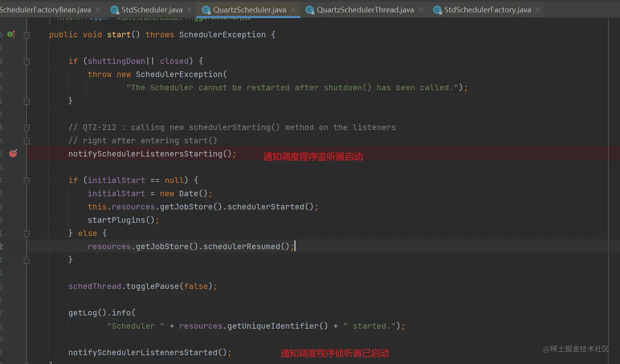Open the SchedulerFactoryBean.java tab
620x364 pixels.
tap(46, 10)
